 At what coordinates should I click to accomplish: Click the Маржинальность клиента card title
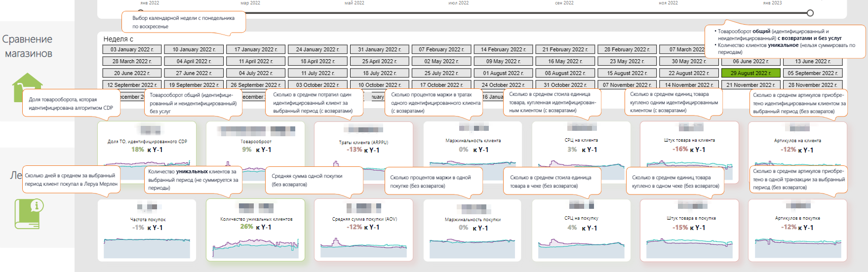[x=473, y=141]
